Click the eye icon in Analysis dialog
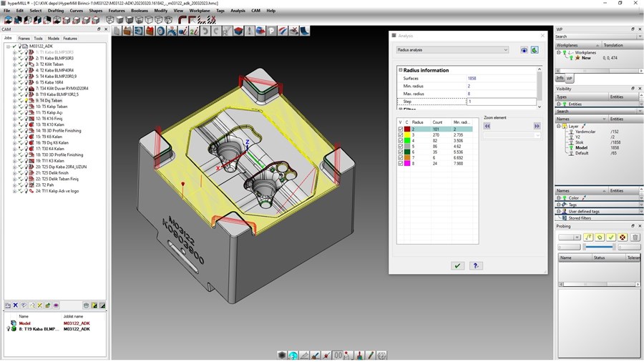Screen dimensions: 644x362 tap(524, 50)
